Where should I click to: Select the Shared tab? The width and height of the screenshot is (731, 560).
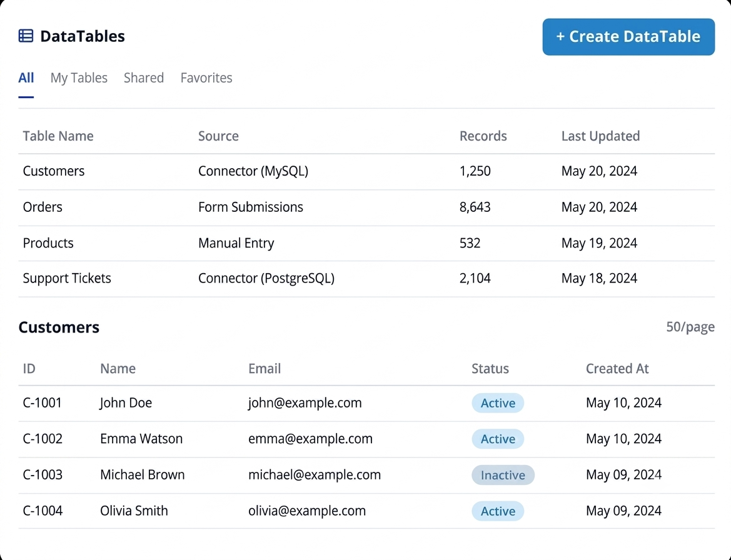click(x=144, y=77)
